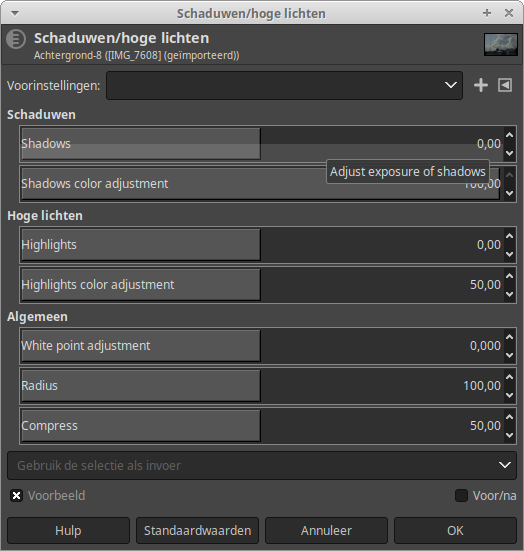524x551 pixels.
Task: Open the Voorinstellingen presets dropdown
Action: pos(284,85)
